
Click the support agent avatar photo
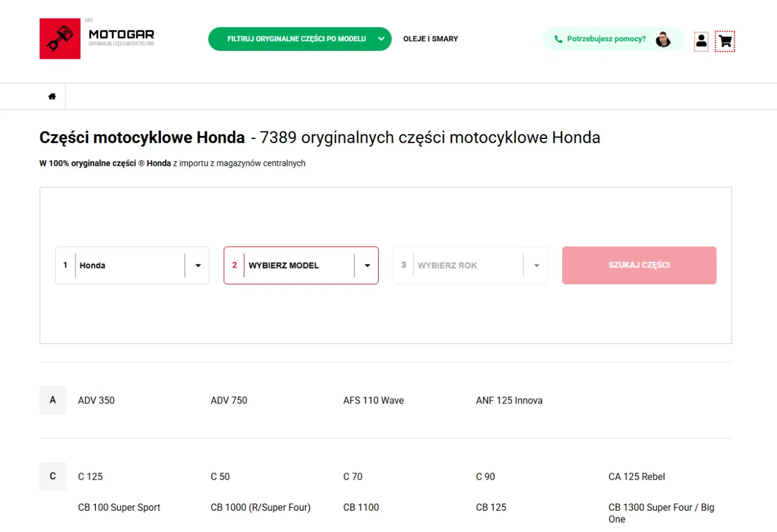click(663, 39)
